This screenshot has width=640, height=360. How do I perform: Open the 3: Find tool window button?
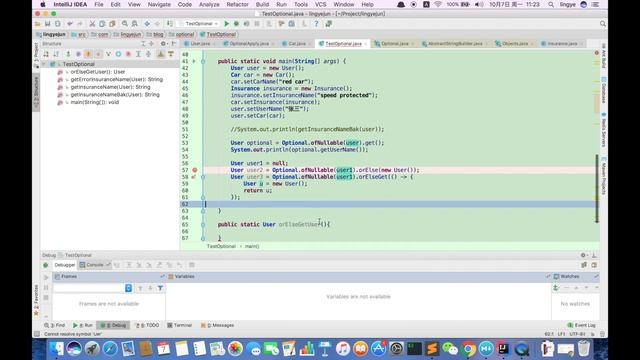[x=55, y=325]
